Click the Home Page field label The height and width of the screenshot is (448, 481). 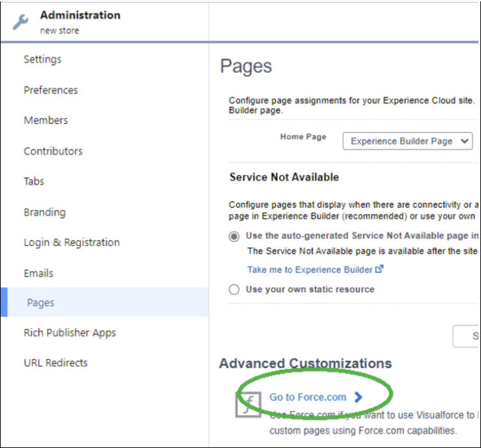pos(303,137)
